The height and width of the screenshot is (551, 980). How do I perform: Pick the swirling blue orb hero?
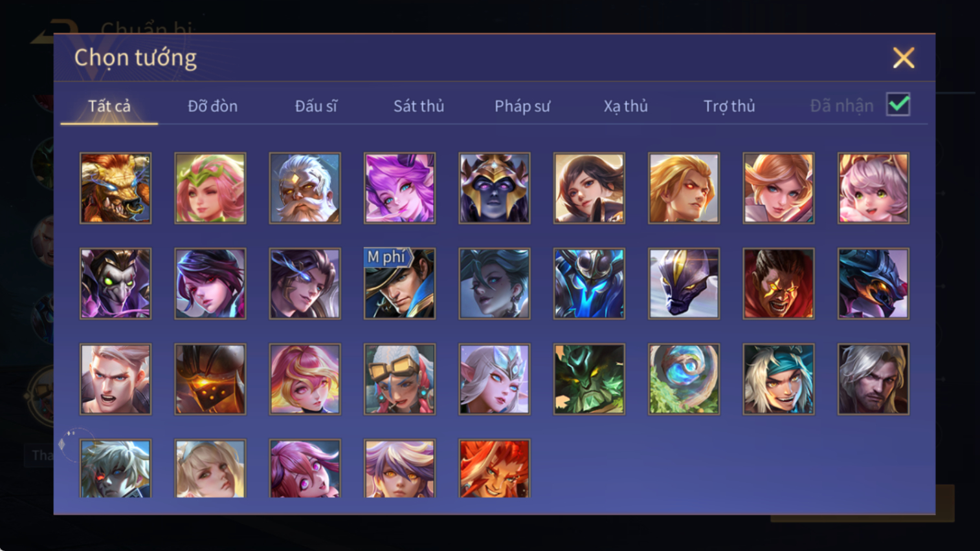684,379
